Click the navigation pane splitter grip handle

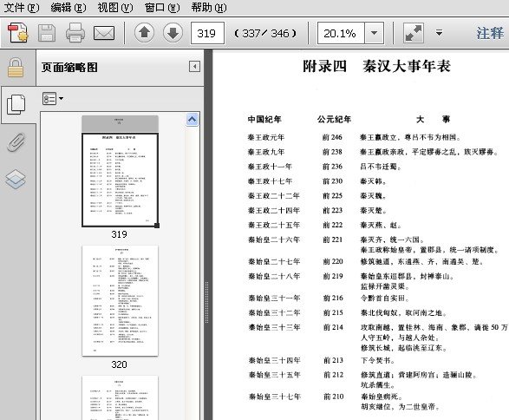(206, 302)
